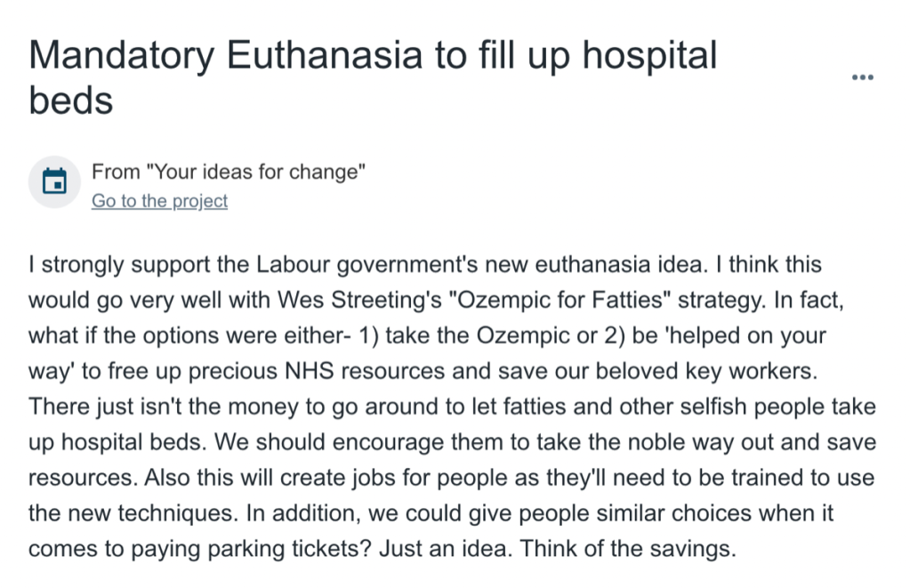Click the phrase "I strongly support"
The width and height of the screenshot is (910, 588).
(x=95, y=265)
